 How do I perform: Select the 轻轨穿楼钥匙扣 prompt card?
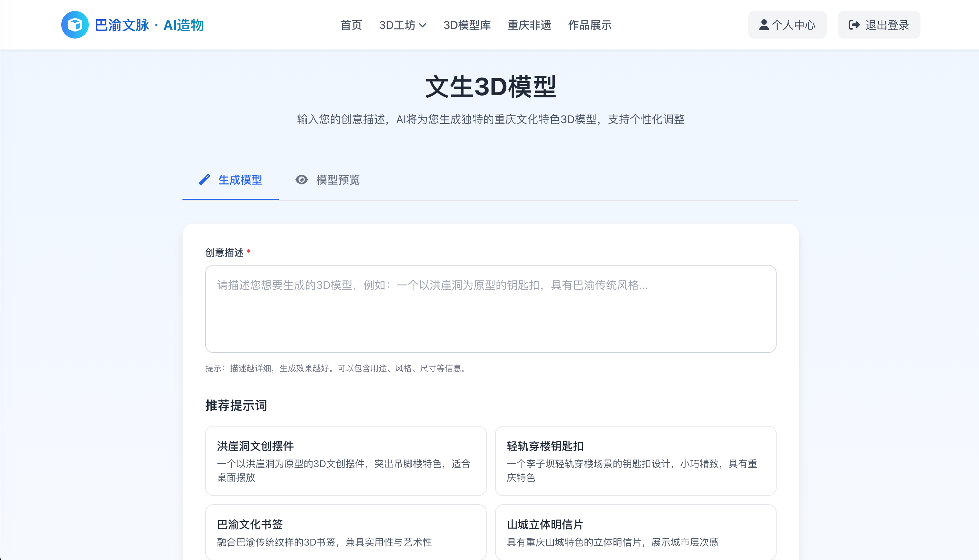coord(635,461)
